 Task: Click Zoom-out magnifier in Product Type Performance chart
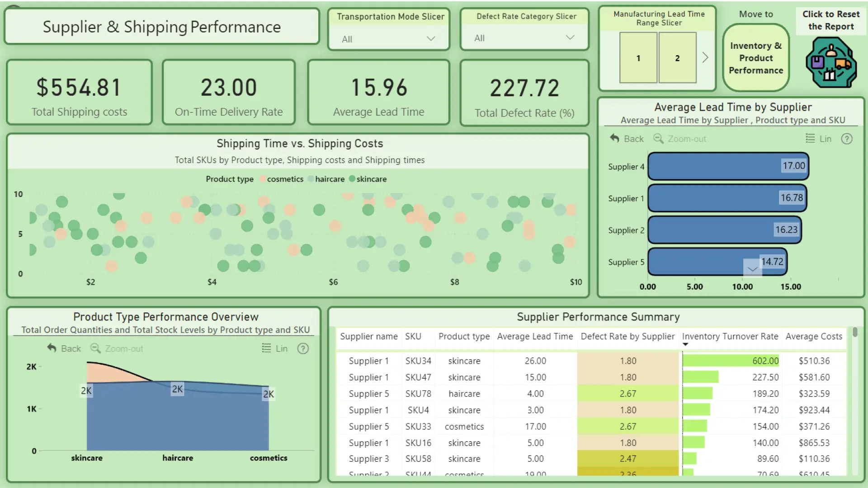[x=95, y=348]
